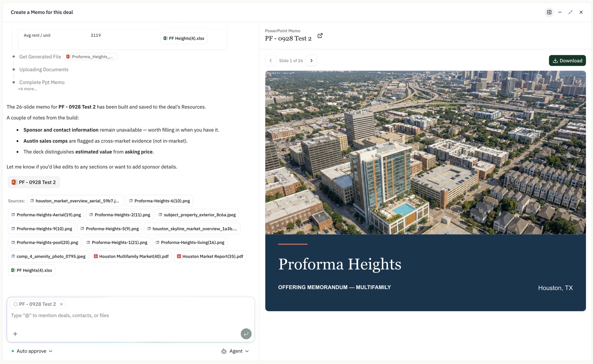The width and height of the screenshot is (593, 364).
Task: Open Proforma-Heights-Aerial(19).png source
Action: (46, 215)
